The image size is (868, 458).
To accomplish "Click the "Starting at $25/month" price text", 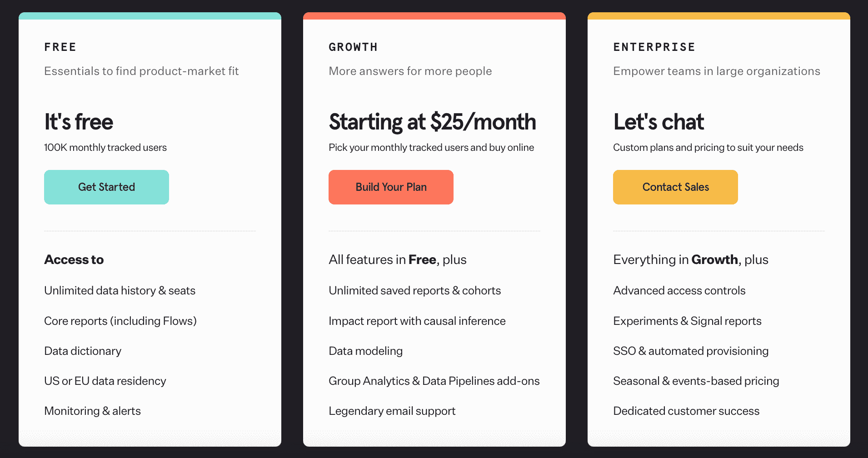I will (432, 122).
